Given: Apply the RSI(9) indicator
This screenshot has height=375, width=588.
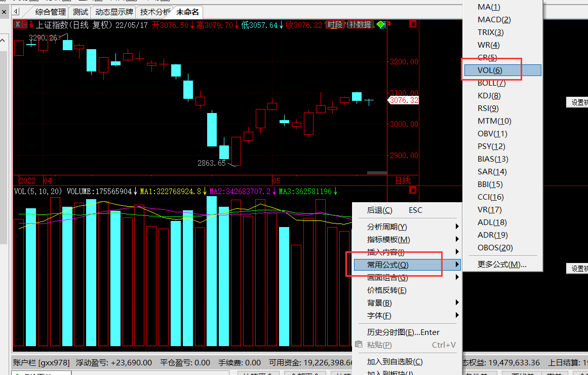Looking at the screenshot, I should [x=502, y=108].
